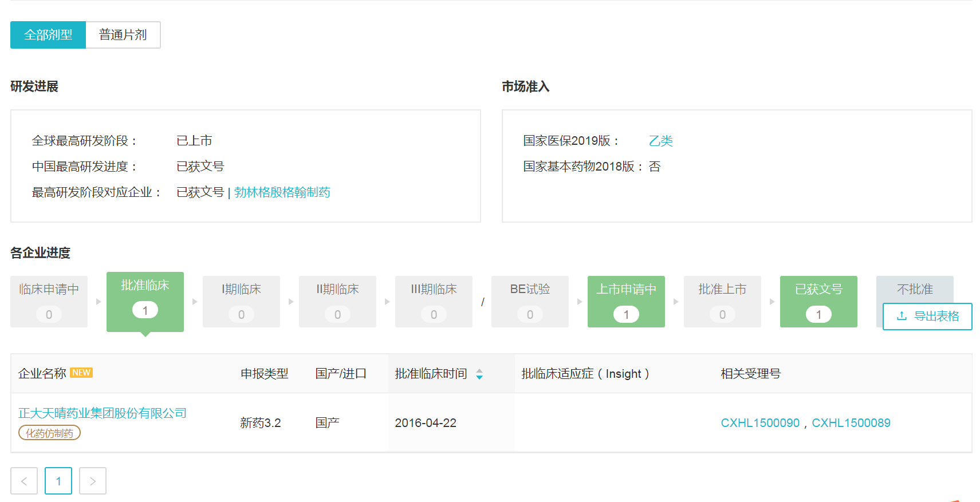Image resolution: width=980 pixels, height=502 pixels.
Task: Open acceptance number CXHL1500089
Action: point(851,423)
